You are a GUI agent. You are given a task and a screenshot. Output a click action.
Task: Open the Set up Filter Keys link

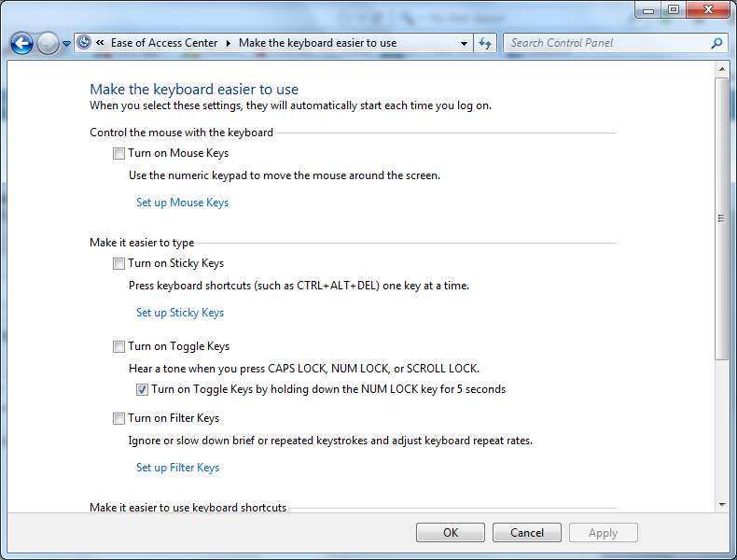[x=177, y=468]
